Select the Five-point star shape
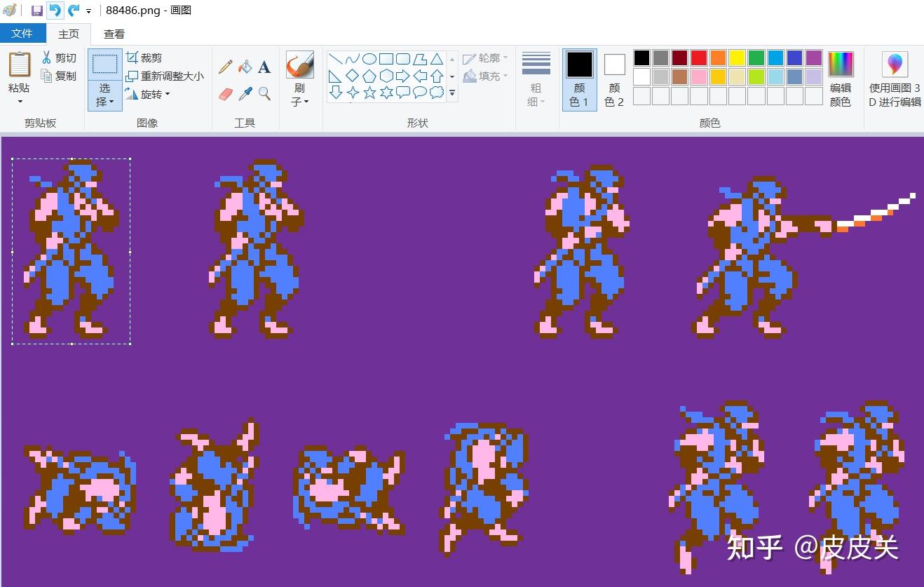Screen dimensions: 924x587 (369, 93)
